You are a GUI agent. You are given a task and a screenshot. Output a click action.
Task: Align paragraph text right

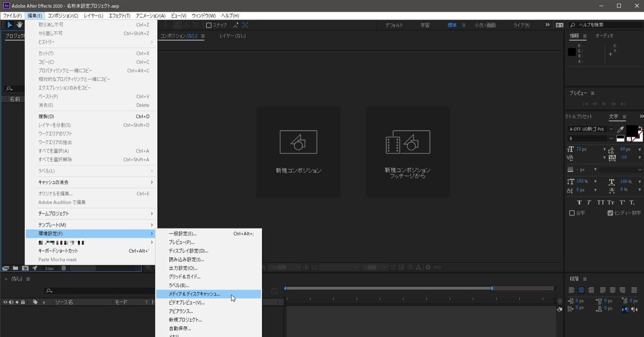(x=591, y=290)
